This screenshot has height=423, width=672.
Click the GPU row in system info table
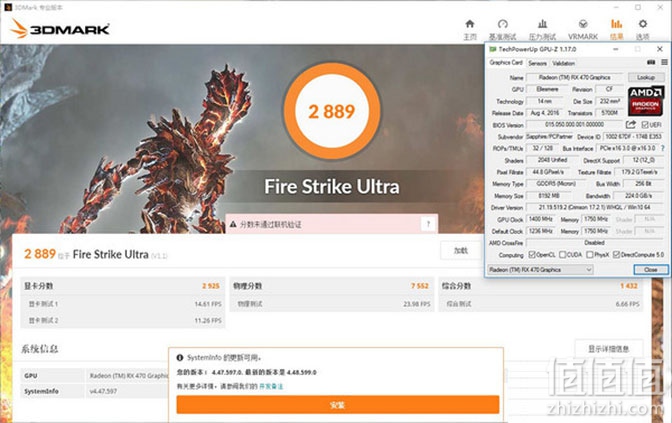pyautogui.click(x=94, y=375)
